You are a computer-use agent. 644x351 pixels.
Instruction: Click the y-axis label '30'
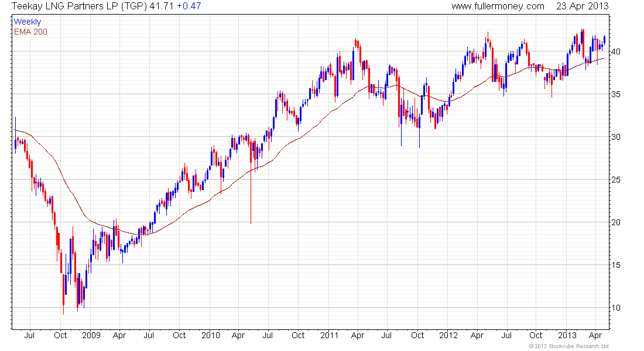(616, 137)
